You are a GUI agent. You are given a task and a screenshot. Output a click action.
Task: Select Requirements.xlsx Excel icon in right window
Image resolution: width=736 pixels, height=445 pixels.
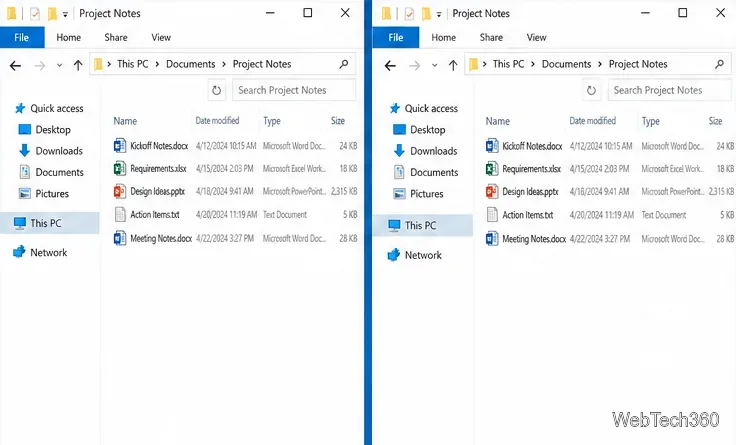coord(492,168)
